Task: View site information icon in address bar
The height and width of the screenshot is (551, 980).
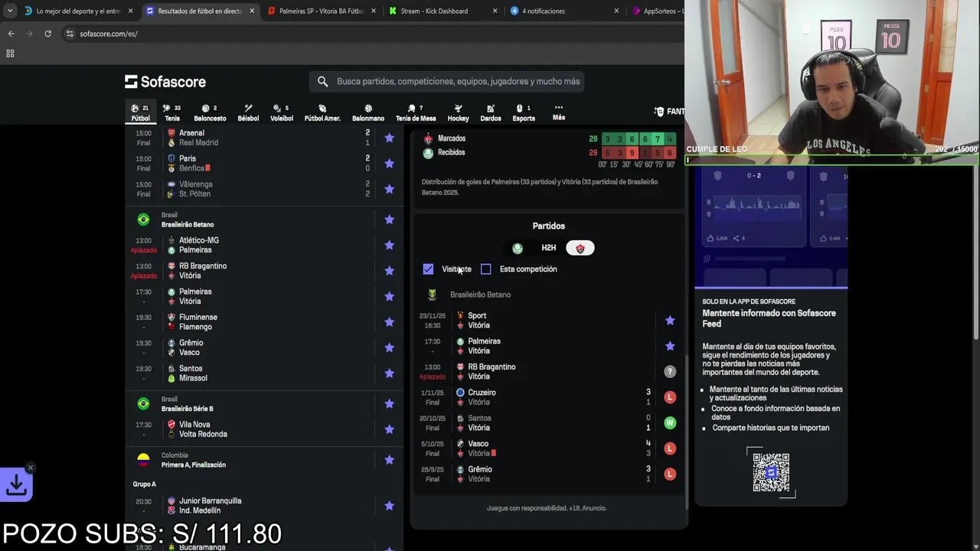Action: (70, 34)
